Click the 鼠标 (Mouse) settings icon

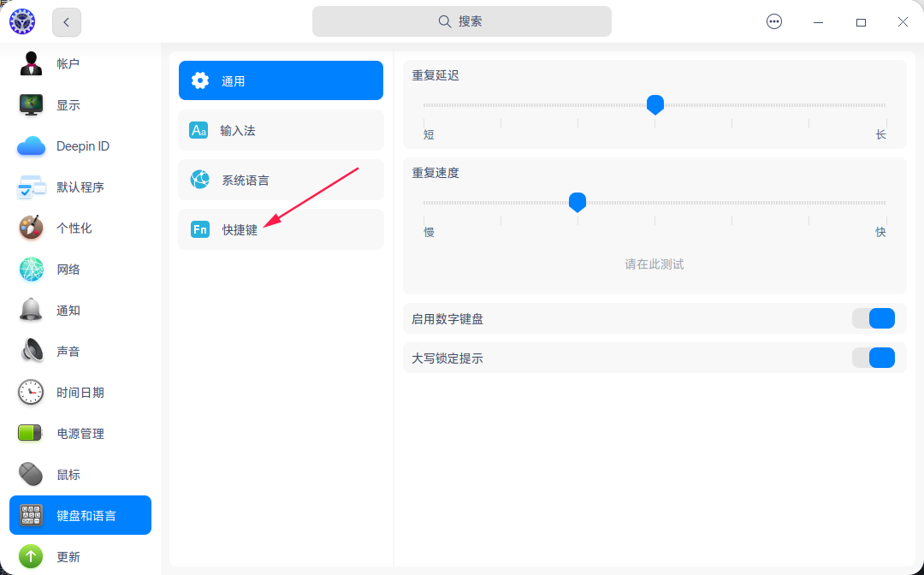click(x=32, y=474)
